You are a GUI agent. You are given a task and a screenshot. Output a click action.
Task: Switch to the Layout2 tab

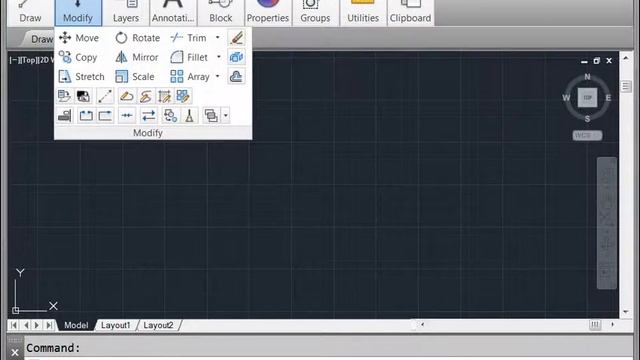click(158, 325)
